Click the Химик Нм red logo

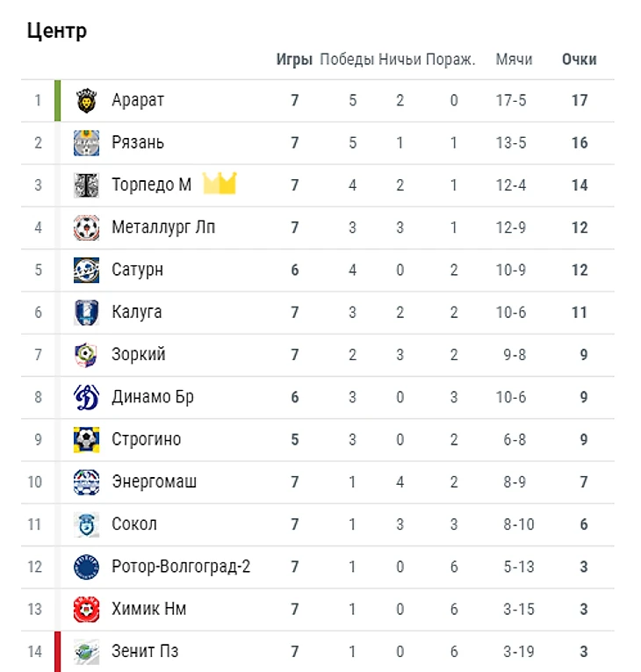click(x=86, y=609)
